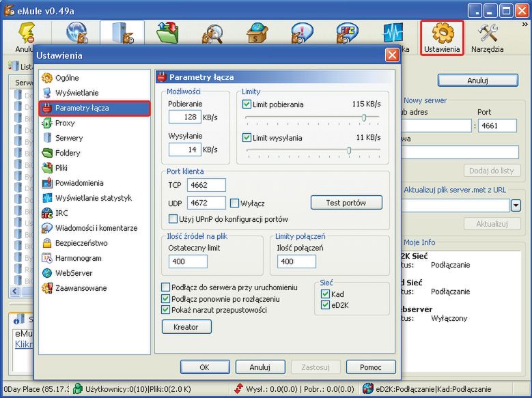Open server.met URL dropdown arrow
This screenshot has width=532, height=398.
[516, 205]
